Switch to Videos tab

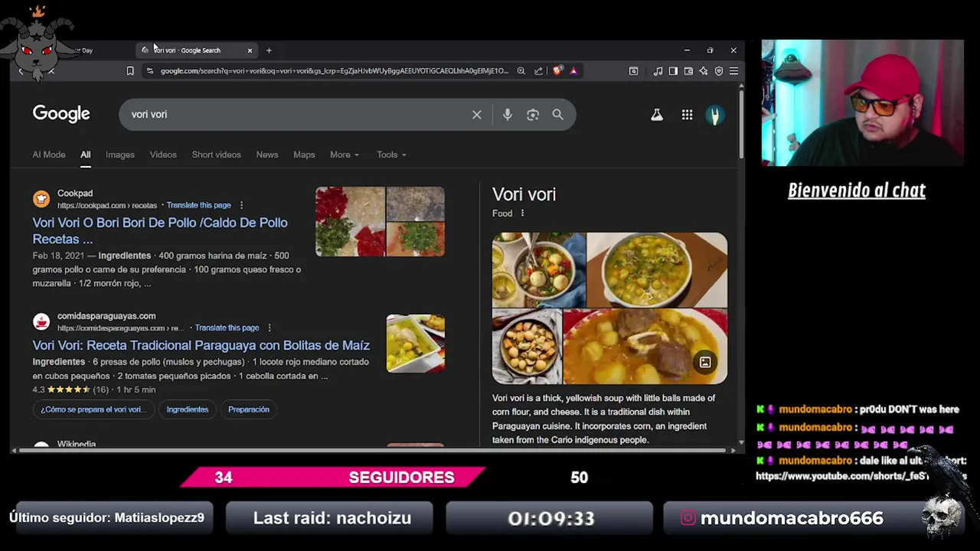(x=163, y=155)
